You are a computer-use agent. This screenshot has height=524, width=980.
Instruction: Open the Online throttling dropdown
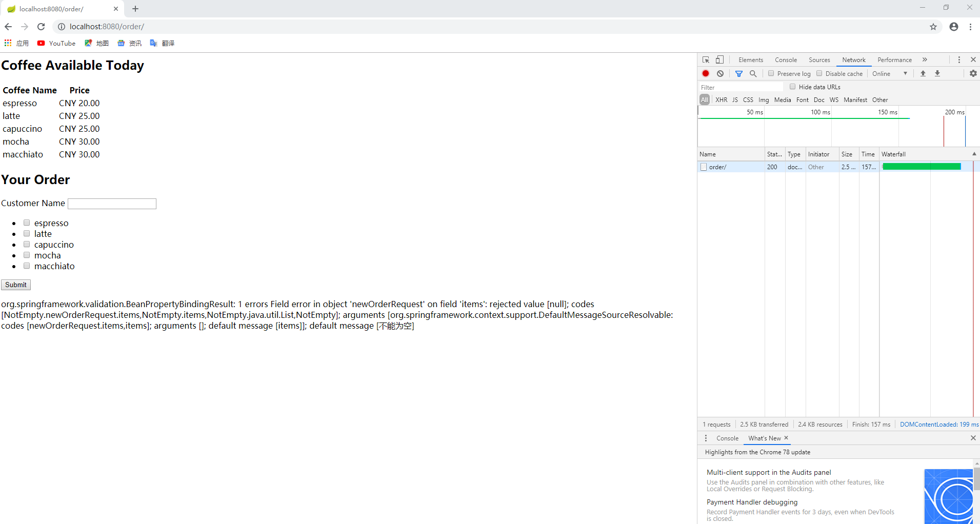pyautogui.click(x=890, y=73)
